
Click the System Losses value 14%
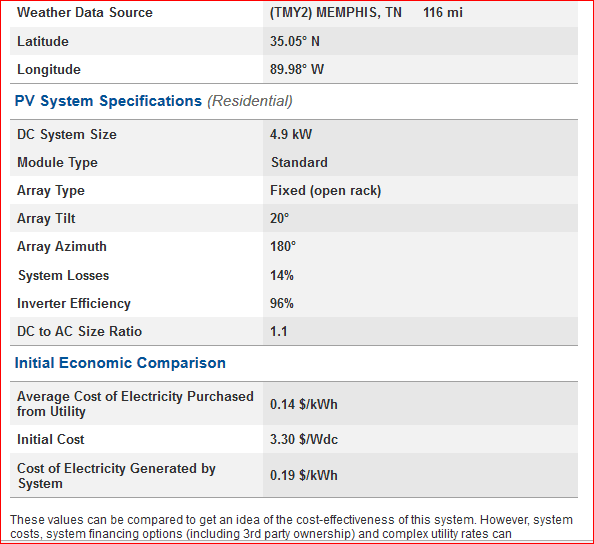281,275
